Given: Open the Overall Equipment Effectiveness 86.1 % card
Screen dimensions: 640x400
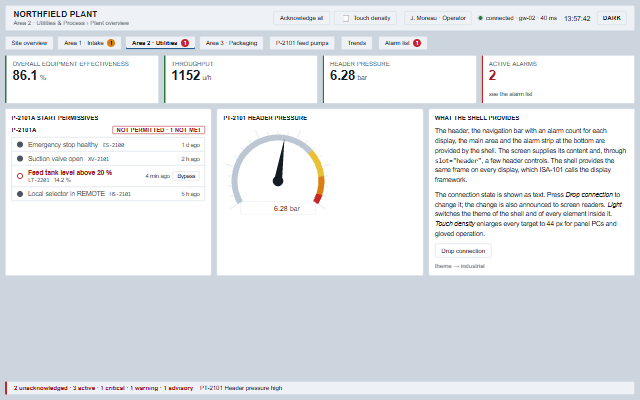Looking at the screenshot, I should [x=82, y=79].
